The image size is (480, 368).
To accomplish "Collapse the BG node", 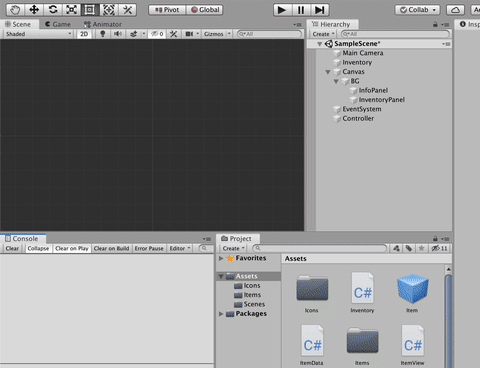I will pos(336,81).
